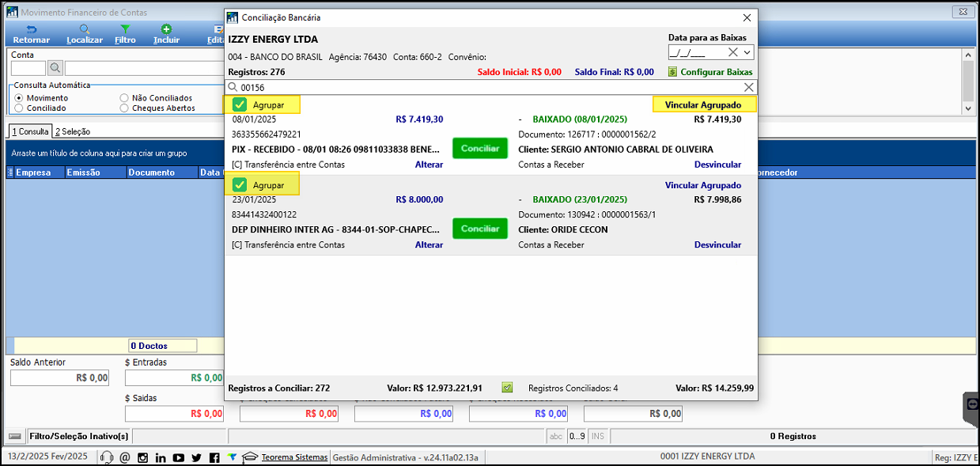Click the headset support icon
Screen dimensions: 980x466
coord(107,457)
